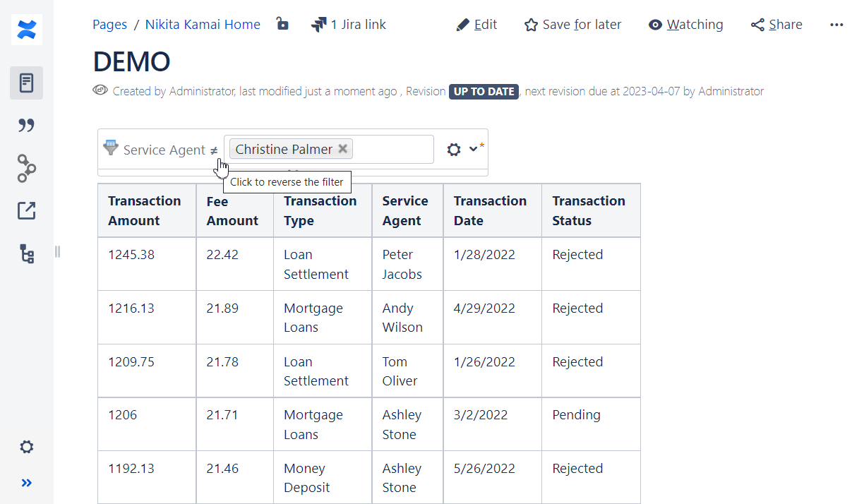Screen dimensions: 852x504
Task: Toggle Watching for this page
Action: (686, 25)
